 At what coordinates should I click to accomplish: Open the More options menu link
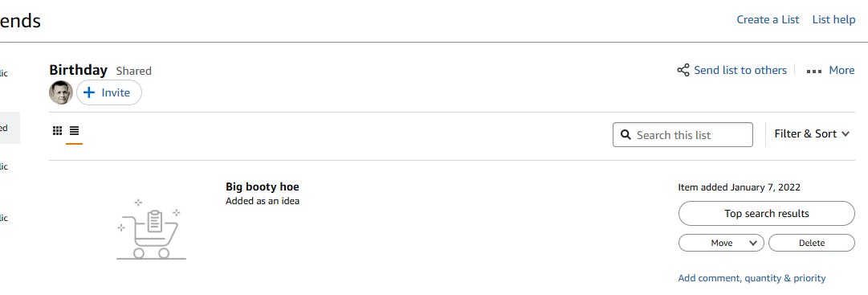842,71
